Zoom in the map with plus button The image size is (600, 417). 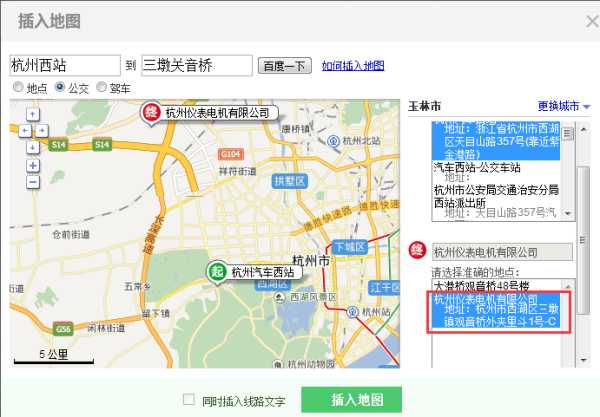tap(33, 166)
